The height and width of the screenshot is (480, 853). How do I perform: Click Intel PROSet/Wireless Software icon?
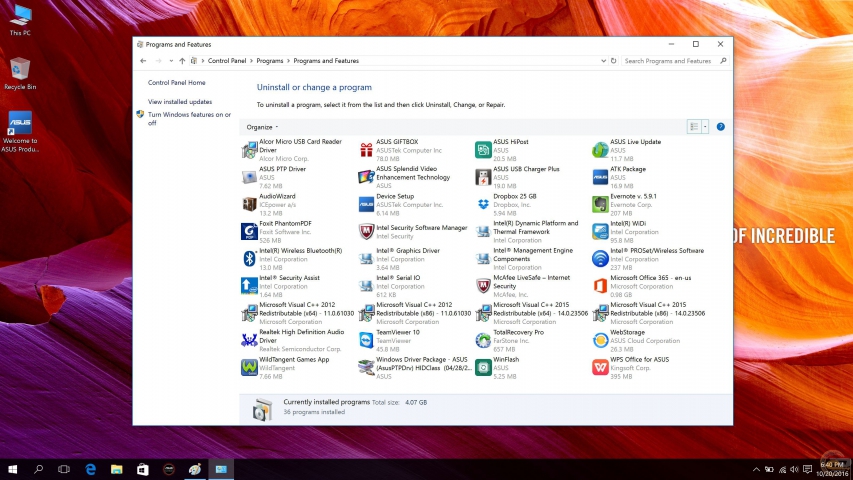pos(600,259)
